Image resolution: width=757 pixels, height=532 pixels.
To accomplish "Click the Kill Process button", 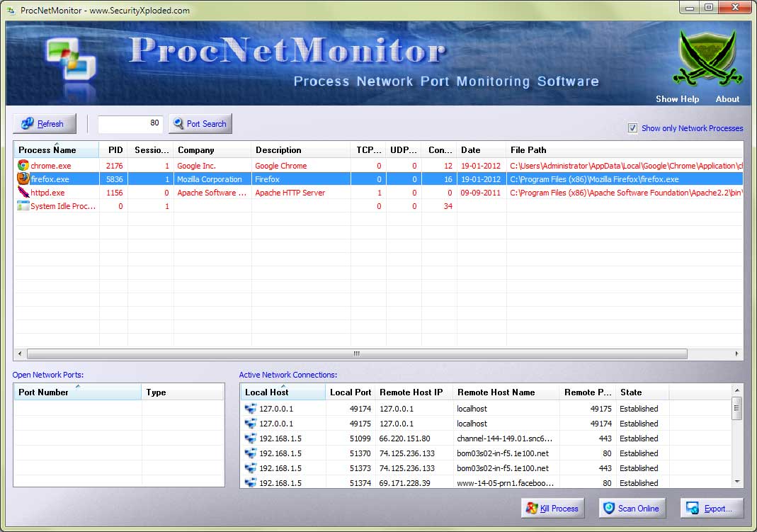I will (552, 508).
